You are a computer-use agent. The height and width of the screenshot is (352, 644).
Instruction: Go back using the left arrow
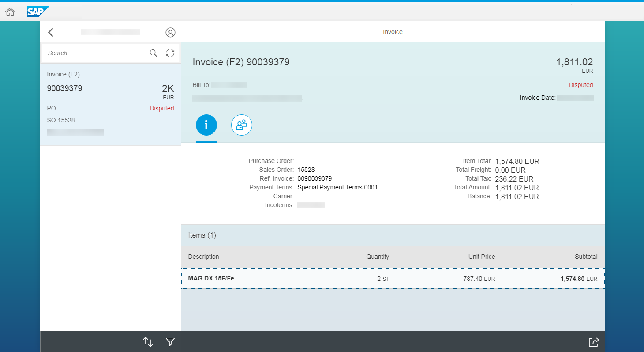click(51, 32)
